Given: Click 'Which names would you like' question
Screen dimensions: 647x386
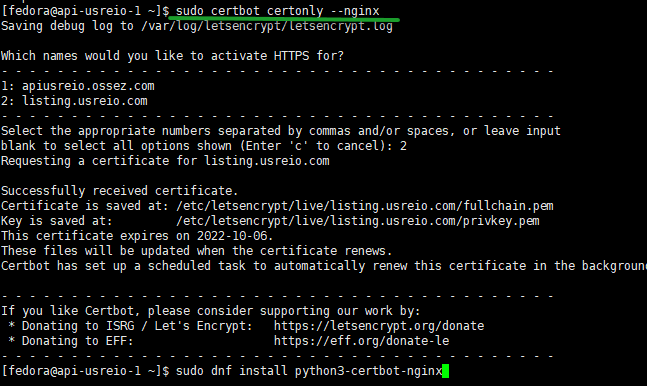Looking at the screenshot, I should [172, 56].
